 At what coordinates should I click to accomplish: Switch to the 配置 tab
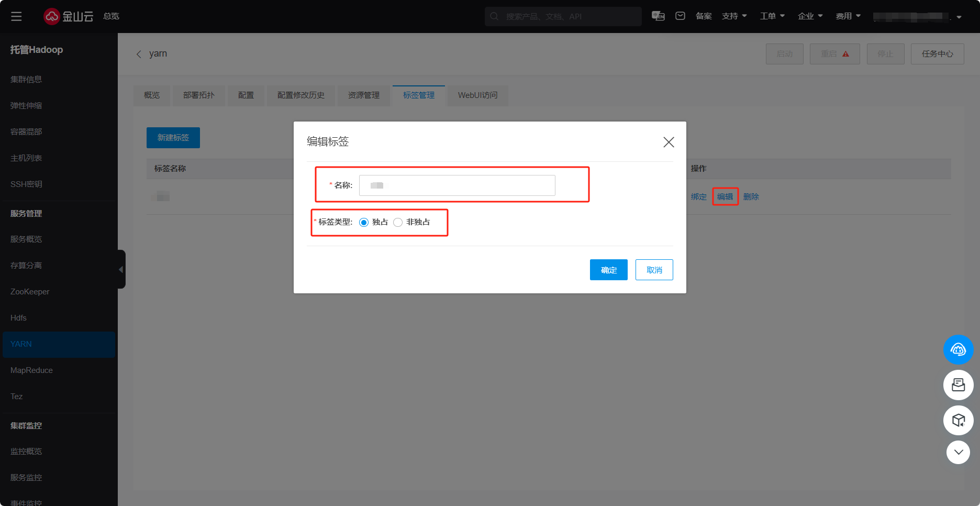246,95
